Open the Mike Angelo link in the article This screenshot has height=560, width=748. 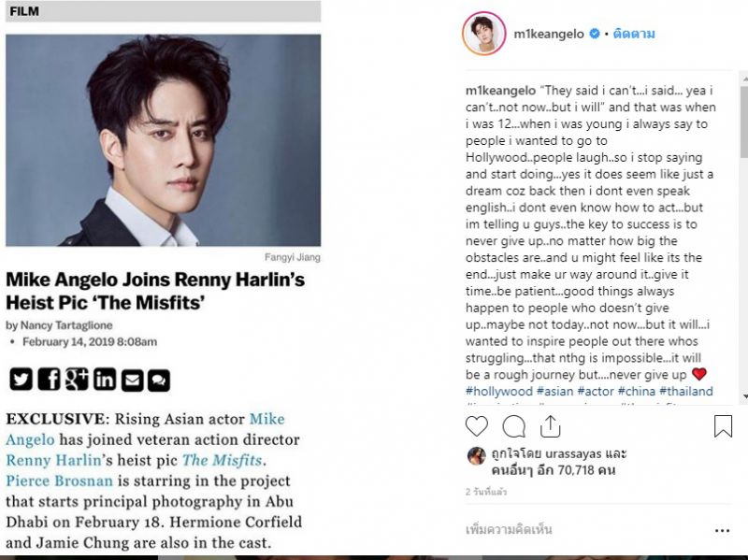(266, 419)
